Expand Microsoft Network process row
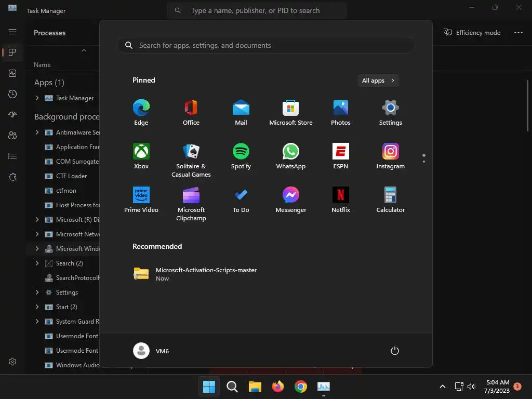 point(37,234)
